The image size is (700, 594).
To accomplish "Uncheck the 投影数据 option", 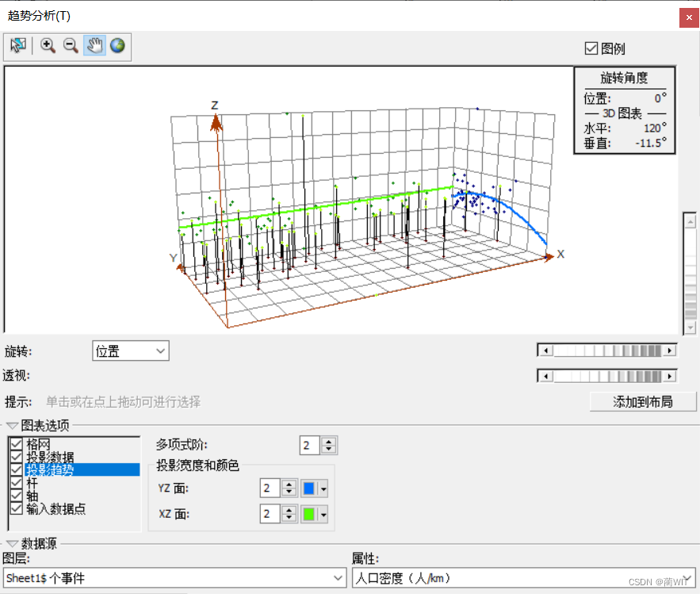I will click(x=17, y=457).
